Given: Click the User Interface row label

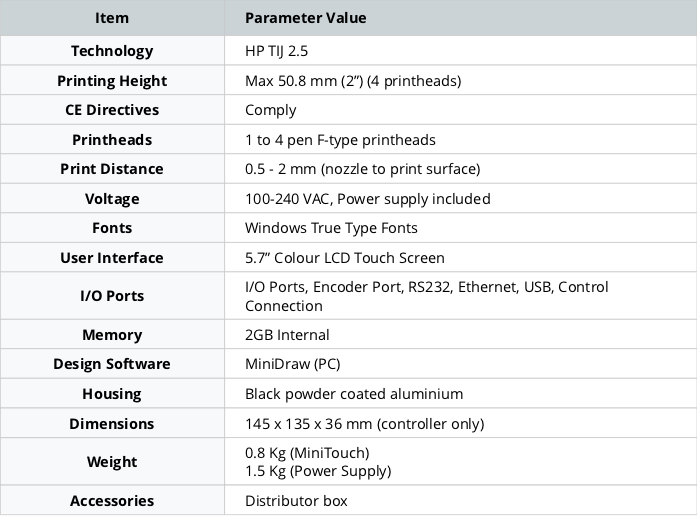Looking at the screenshot, I should coord(112,258).
